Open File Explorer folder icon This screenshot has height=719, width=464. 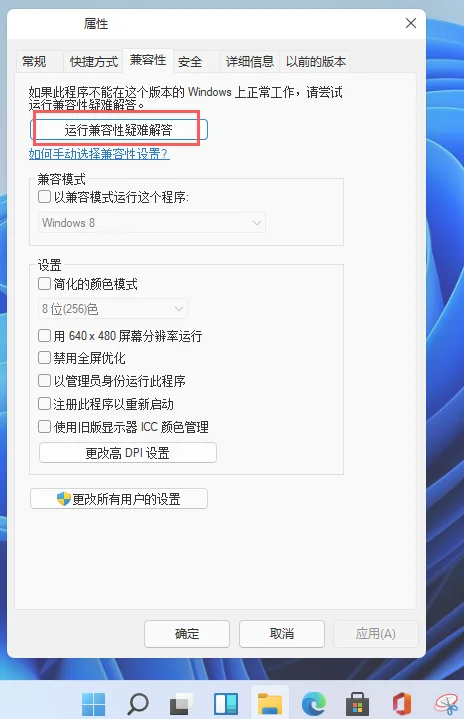[270, 703]
